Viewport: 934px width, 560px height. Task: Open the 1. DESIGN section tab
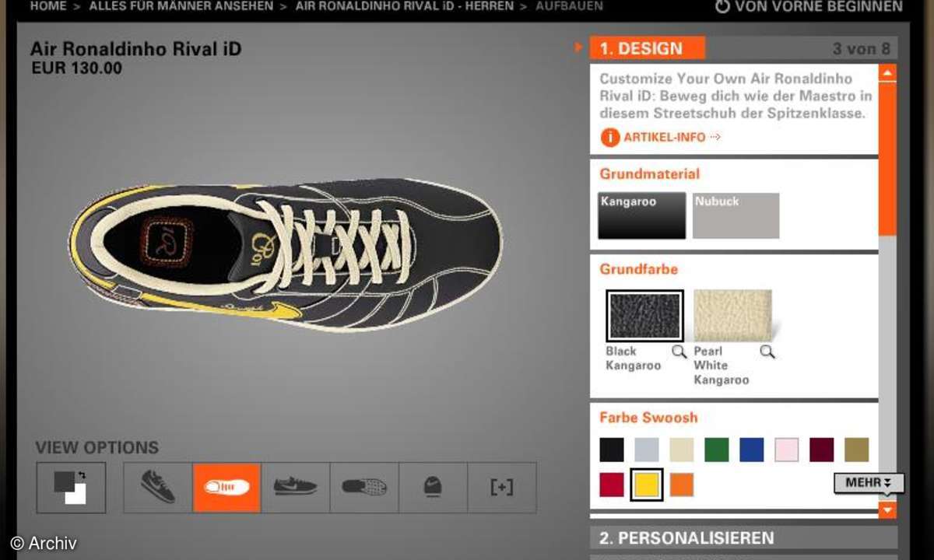(648, 48)
